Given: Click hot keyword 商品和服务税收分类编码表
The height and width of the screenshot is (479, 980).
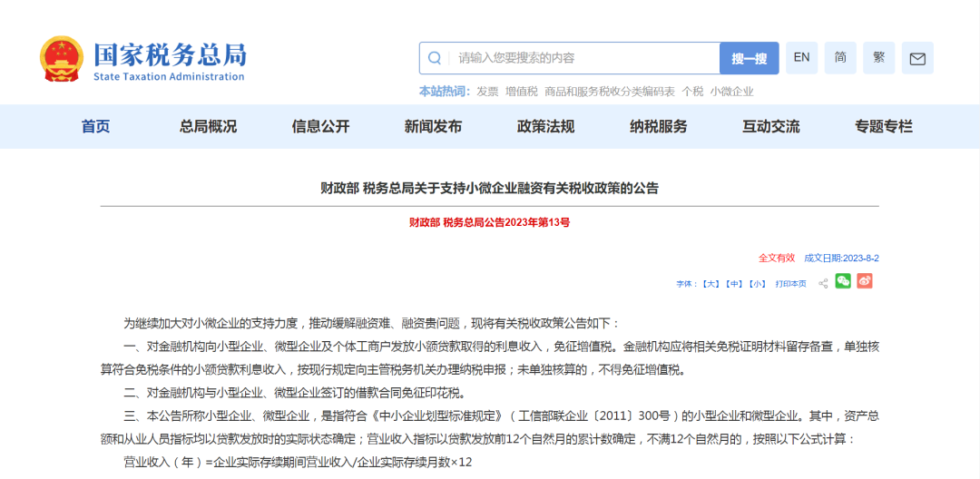Looking at the screenshot, I should (610, 92).
